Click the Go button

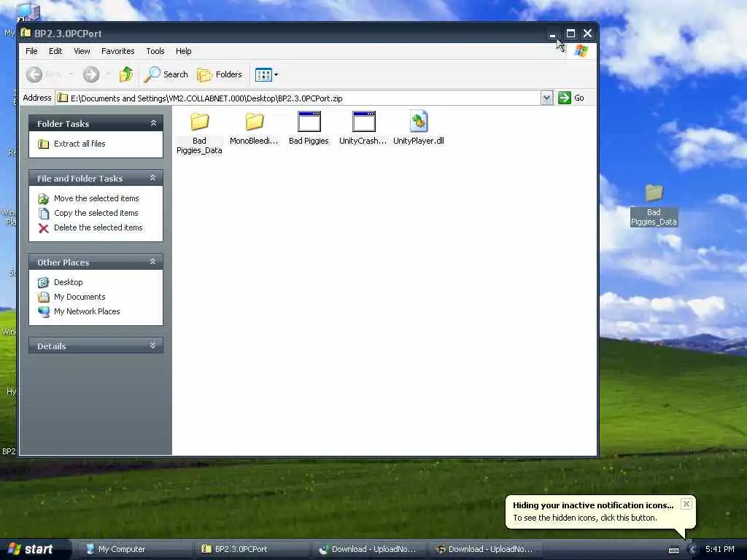[571, 98]
